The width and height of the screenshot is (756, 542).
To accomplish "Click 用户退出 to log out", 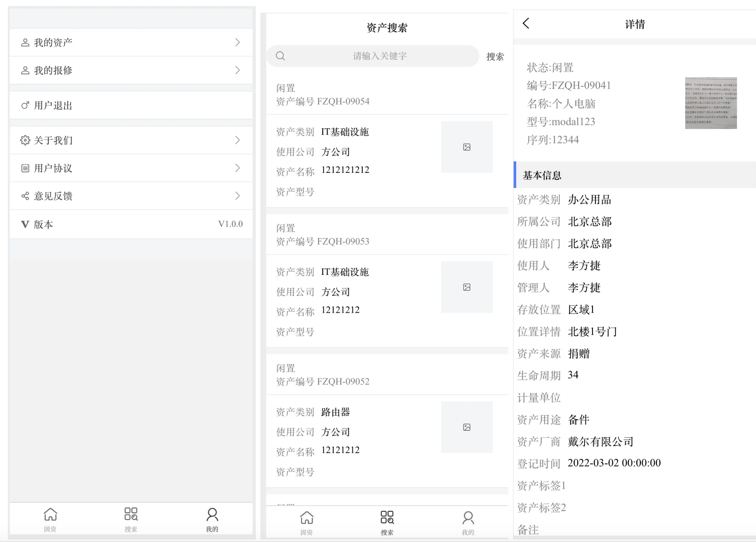I will [131, 105].
